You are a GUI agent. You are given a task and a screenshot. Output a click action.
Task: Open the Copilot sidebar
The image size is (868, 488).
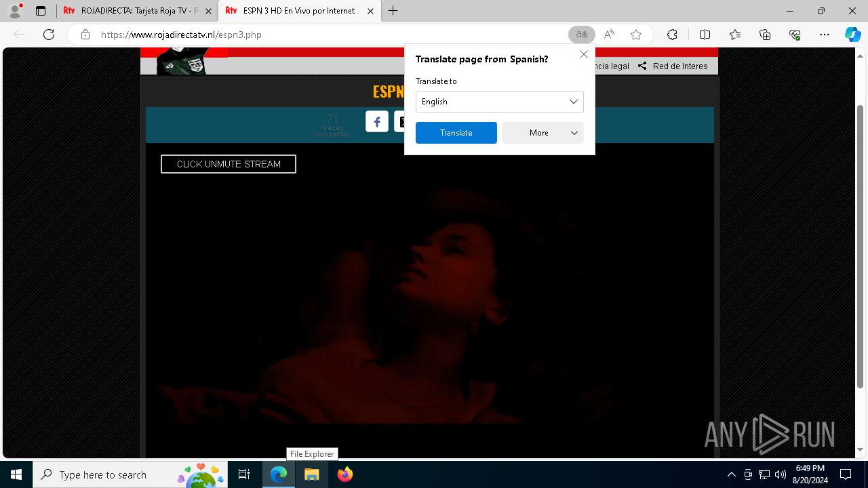click(852, 35)
